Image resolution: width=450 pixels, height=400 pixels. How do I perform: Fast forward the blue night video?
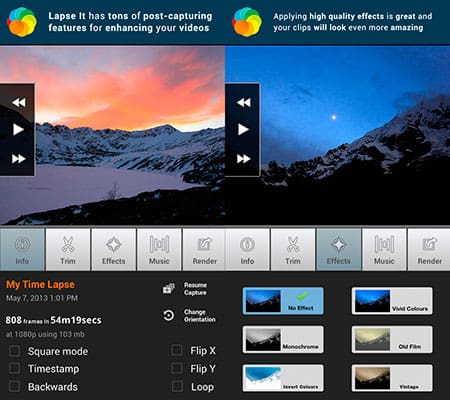(243, 159)
